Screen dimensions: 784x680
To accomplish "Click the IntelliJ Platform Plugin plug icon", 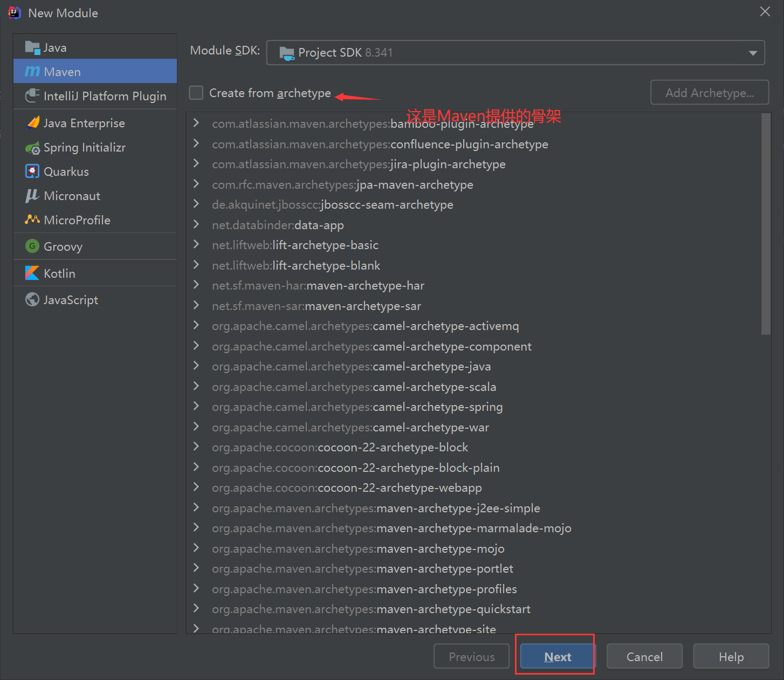I will point(32,95).
